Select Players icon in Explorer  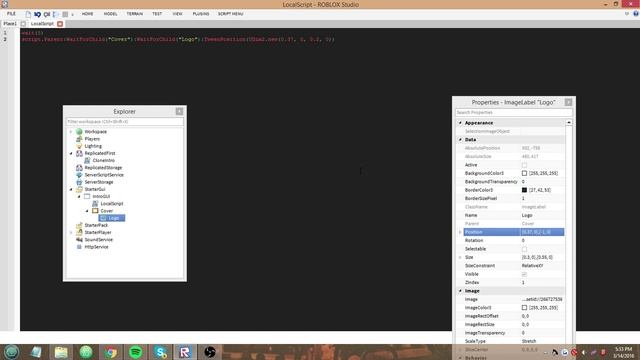(79, 139)
